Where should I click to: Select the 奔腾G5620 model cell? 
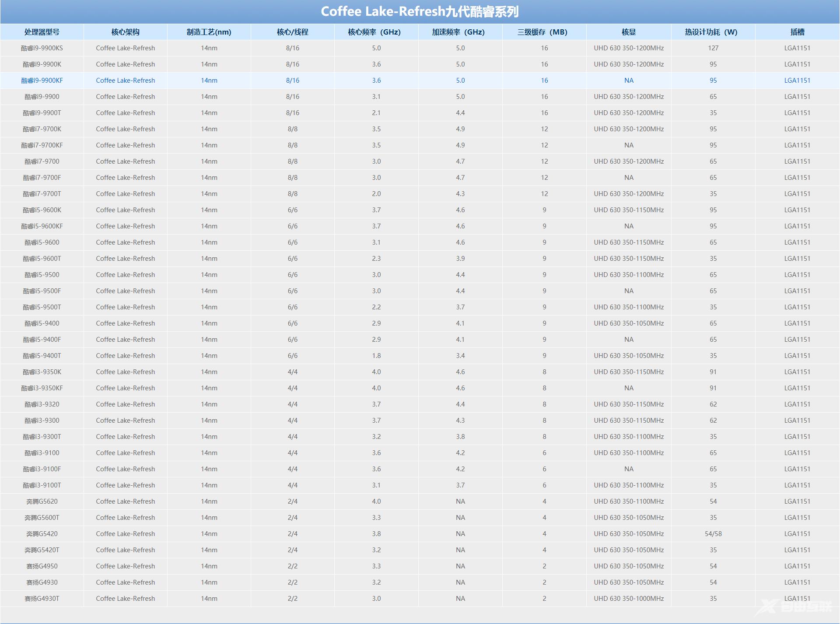tap(42, 501)
